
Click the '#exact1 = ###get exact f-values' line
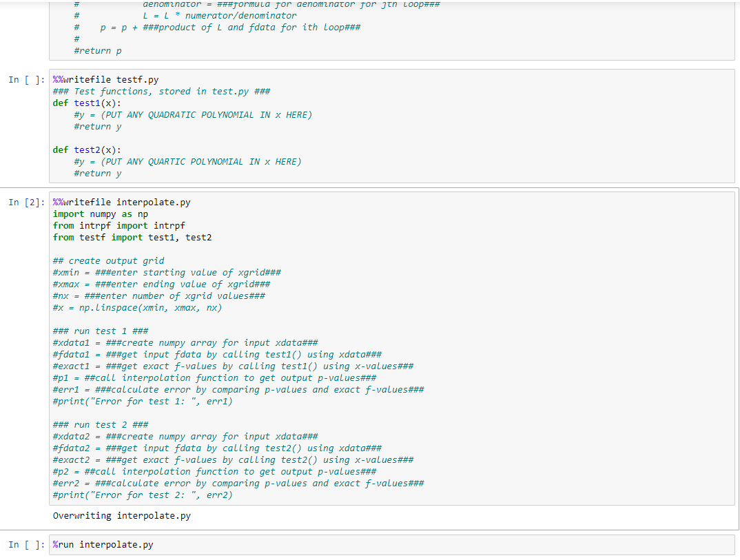coord(233,366)
